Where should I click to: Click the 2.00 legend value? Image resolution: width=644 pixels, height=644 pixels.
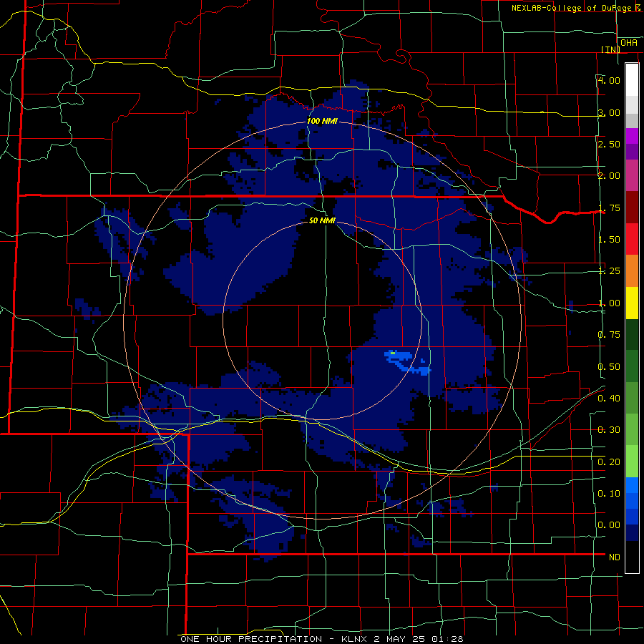pos(609,176)
